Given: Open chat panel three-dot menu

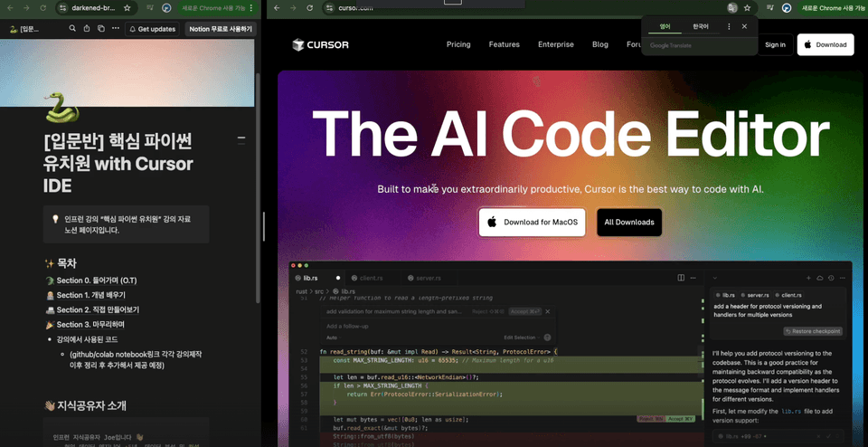Looking at the screenshot, I should tap(843, 278).
